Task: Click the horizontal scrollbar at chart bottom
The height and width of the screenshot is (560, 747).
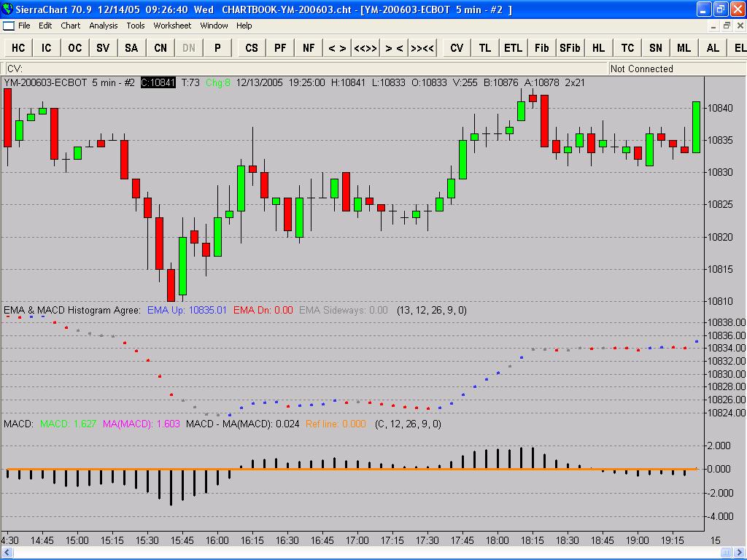Action: pyautogui.click(x=365, y=553)
